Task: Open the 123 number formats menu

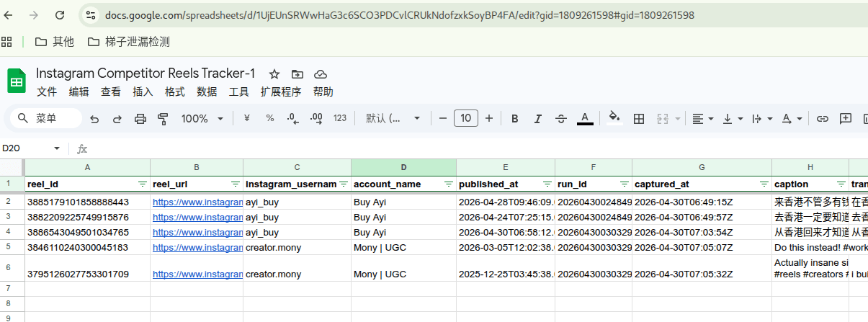Action: point(340,118)
